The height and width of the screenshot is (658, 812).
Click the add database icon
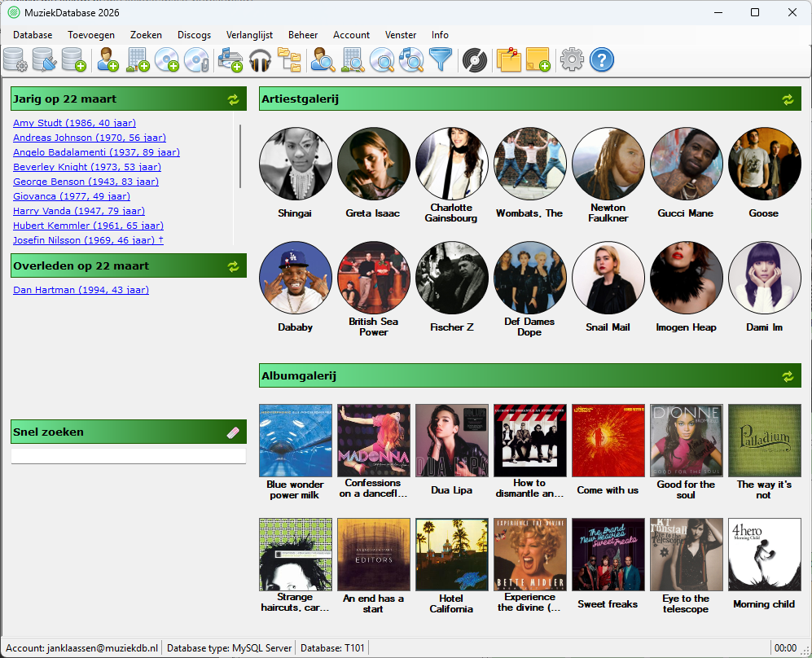click(x=73, y=59)
